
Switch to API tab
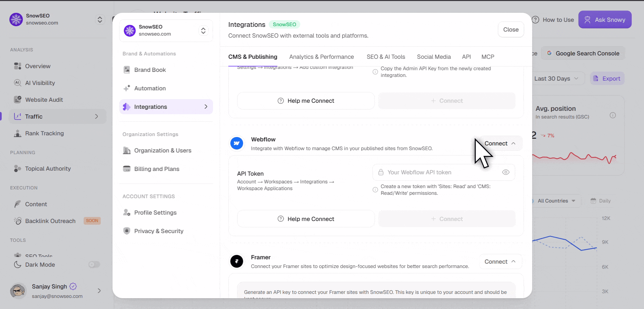467,57
